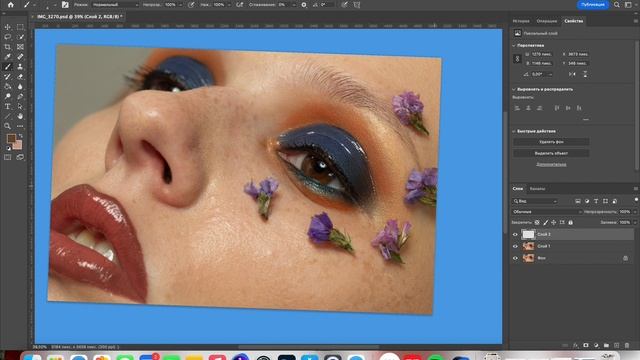Open Дополнительно link in quick actions
Screen dimensions: 640x360
(551, 164)
